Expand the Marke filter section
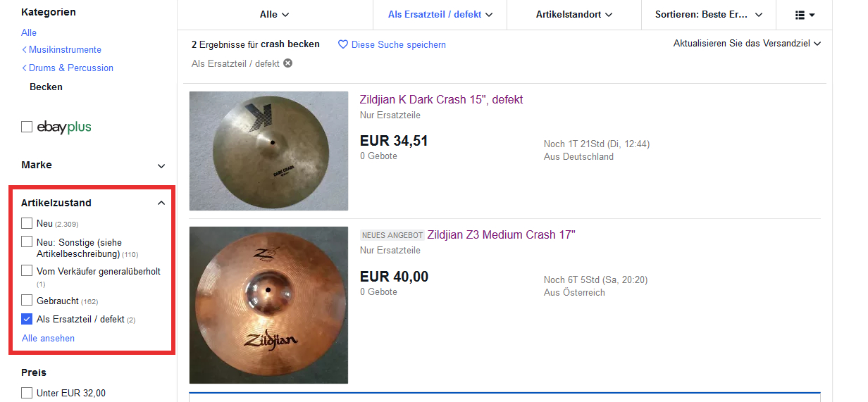This screenshot has height=402, width=868. pyautogui.click(x=161, y=165)
